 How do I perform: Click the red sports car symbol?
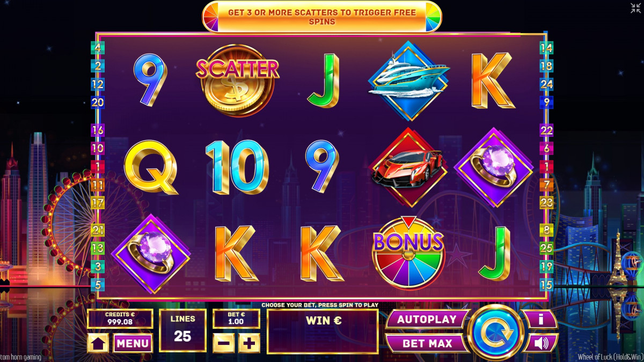(x=408, y=167)
